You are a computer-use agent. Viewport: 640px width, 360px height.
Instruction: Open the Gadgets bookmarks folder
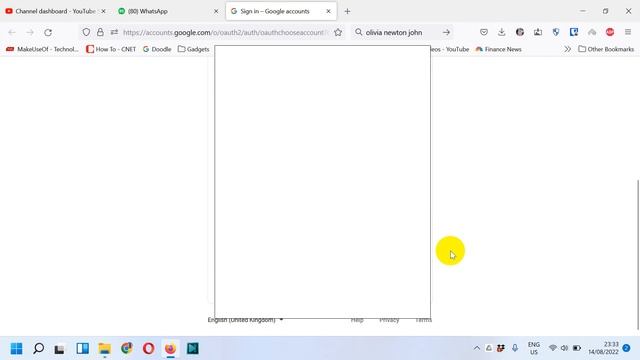click(193, 49)
